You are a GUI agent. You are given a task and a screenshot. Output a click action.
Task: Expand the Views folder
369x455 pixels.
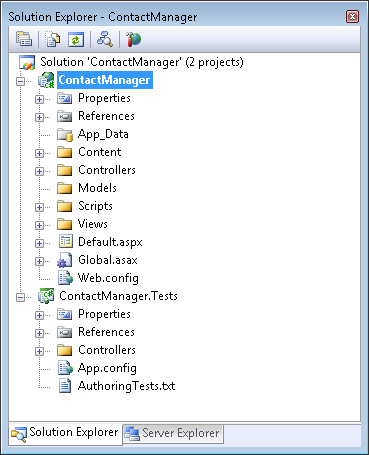pyautogui.click(x=39, y=225)
